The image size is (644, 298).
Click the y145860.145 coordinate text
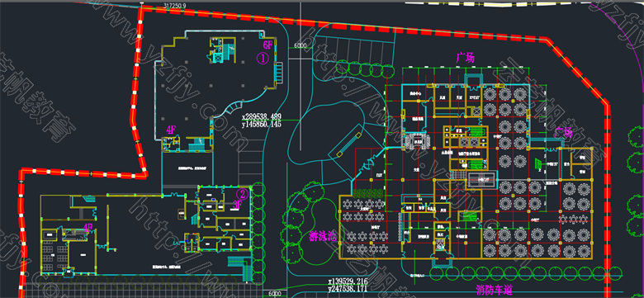coord(262,124)
